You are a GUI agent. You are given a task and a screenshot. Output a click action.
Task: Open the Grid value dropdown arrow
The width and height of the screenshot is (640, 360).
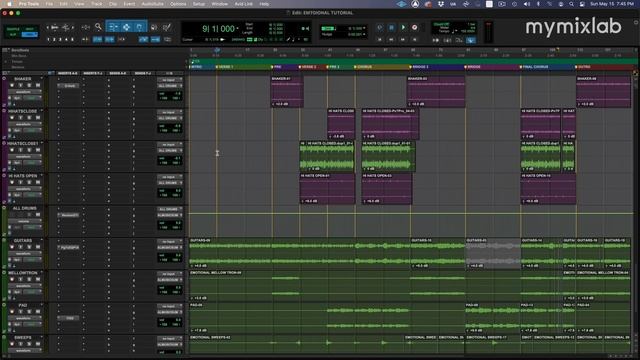(364, 28)
